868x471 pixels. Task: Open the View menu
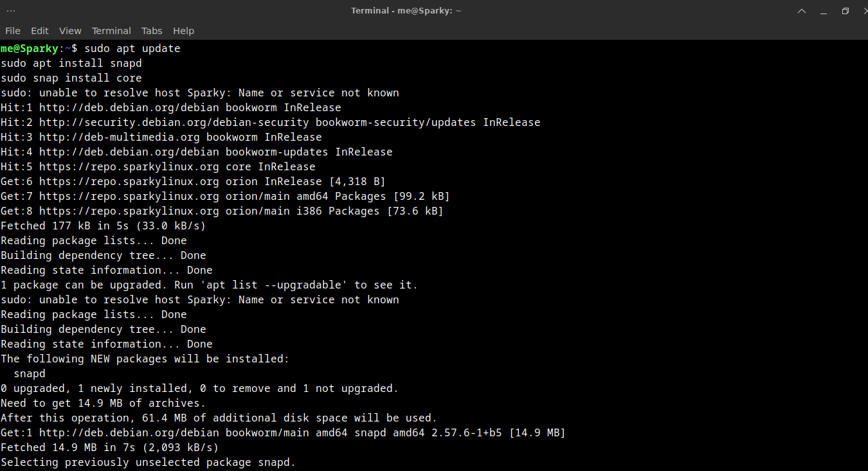pos(70,30)
